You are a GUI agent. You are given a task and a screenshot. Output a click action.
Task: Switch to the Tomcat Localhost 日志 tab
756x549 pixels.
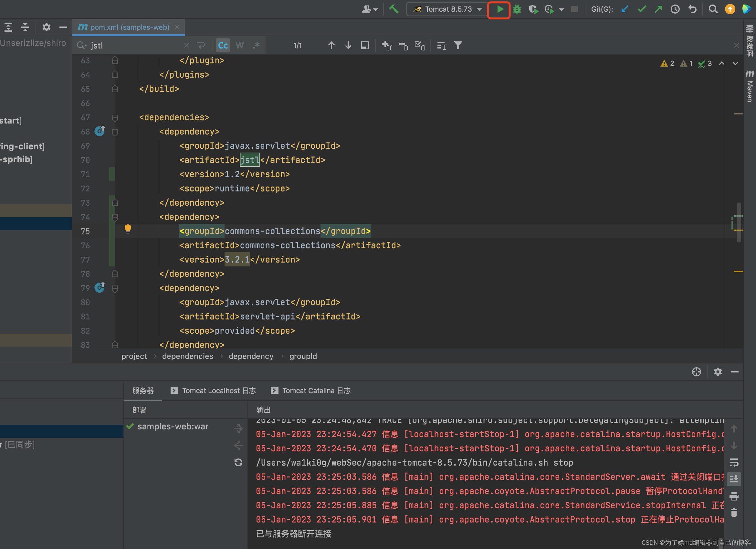213,391
